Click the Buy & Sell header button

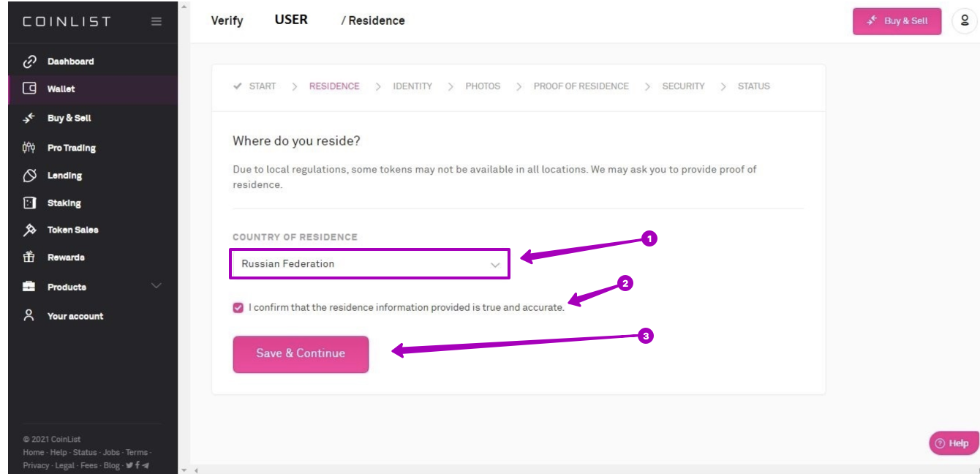click(x=897, y=21)
